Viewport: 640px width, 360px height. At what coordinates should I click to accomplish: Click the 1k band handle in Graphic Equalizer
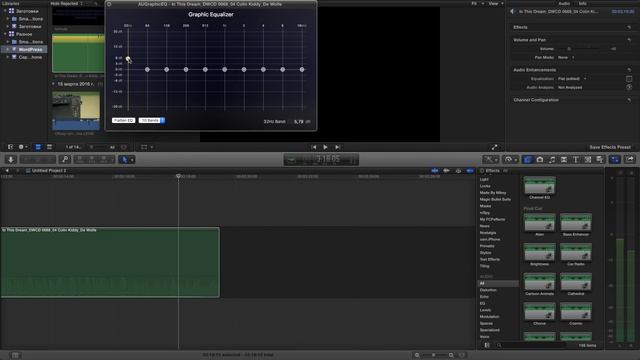pyautogui.click(x=224, y=70)
